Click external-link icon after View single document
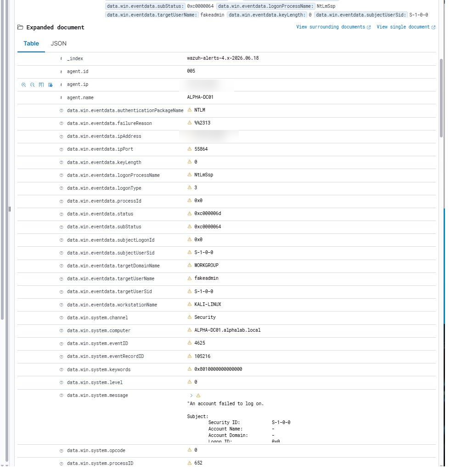Viewport: 450px width, 476px height. [433, 27]
